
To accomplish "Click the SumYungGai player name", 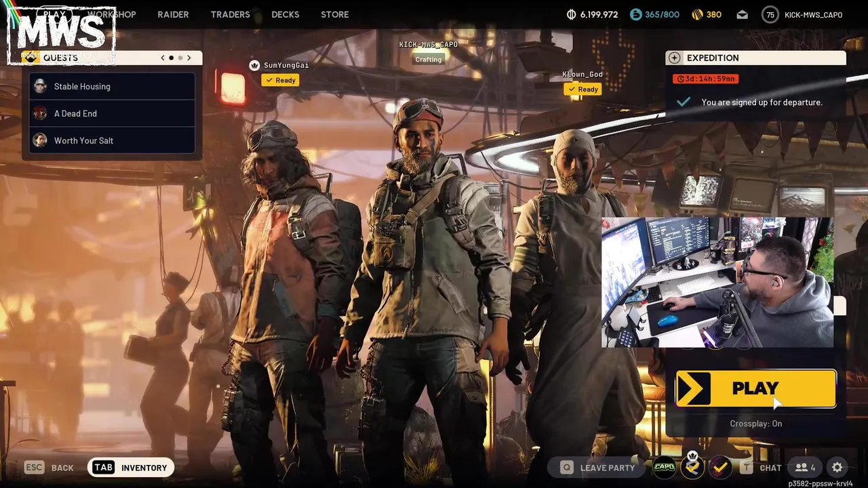I will (x=286, y=65).
